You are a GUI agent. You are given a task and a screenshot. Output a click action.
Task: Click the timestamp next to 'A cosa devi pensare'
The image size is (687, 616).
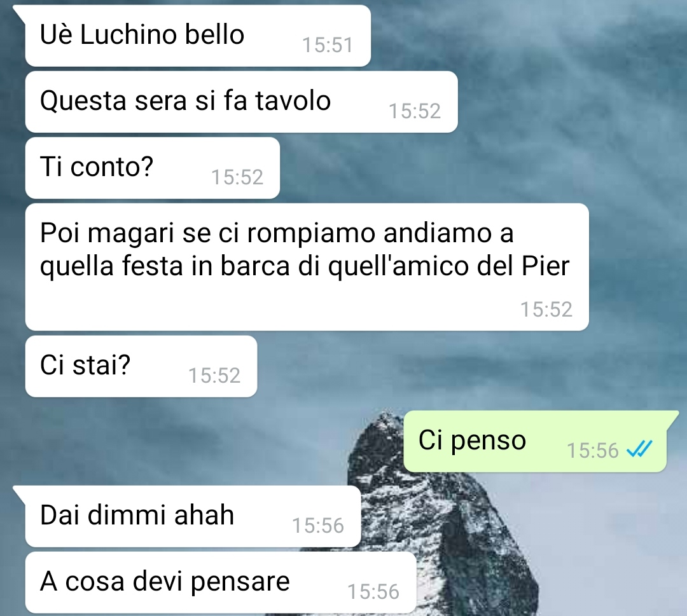pos(373,592)
